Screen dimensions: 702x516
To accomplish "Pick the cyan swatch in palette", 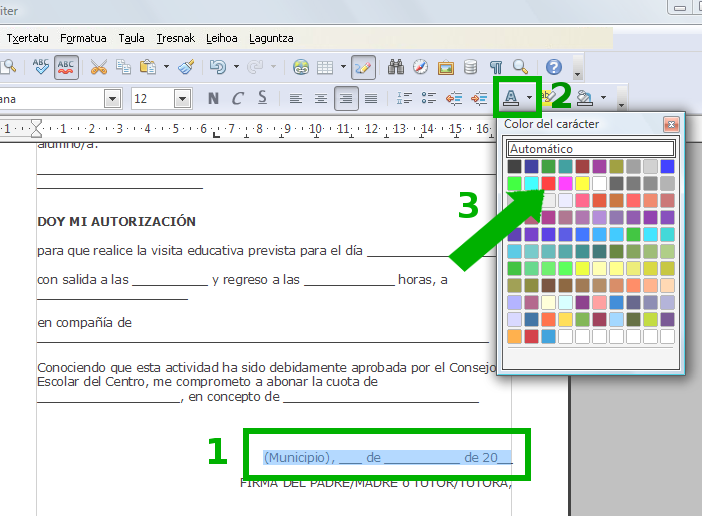I will [531, 183].
